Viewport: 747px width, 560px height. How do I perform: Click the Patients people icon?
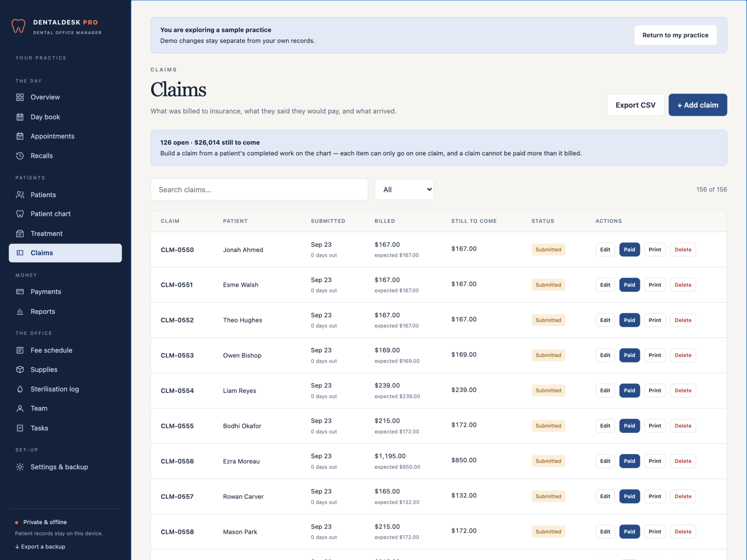tap(20, 195)
